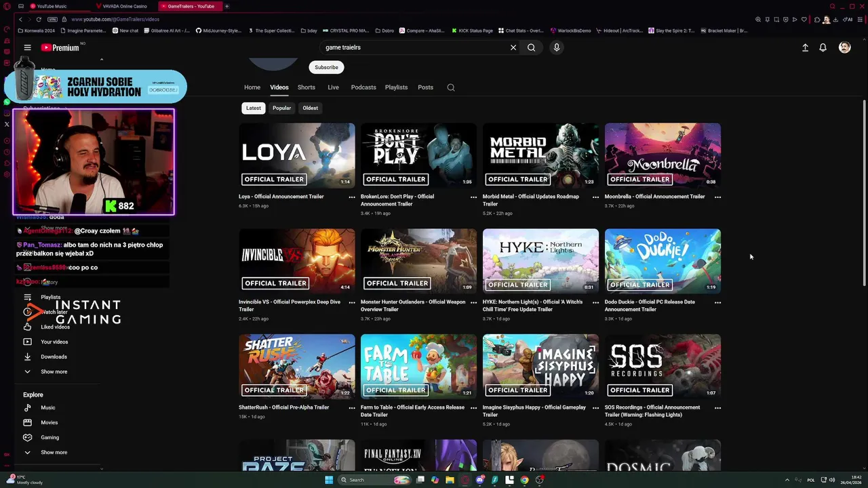Play the HYKE: Northern Light(s) thumbnail

click(540, 261)
